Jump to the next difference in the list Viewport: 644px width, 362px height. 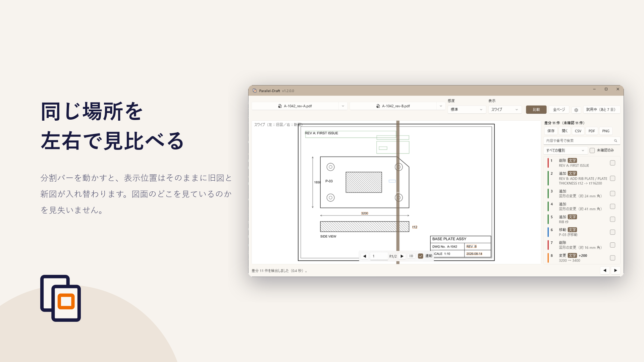615,270
